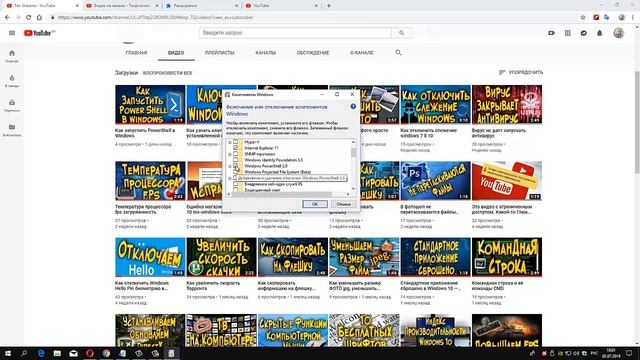Toggle the SNMP protocol checkbox
The width and height of the screenshot is (640, 360).
(x=236, y=154)
